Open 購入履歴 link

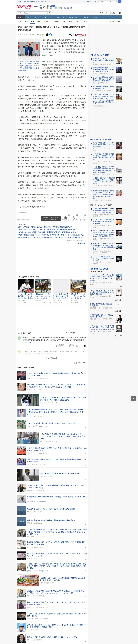[112, 13]
